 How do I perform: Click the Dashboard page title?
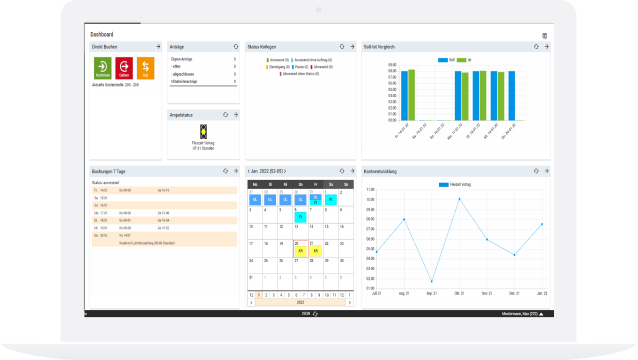tap(102, 35)
